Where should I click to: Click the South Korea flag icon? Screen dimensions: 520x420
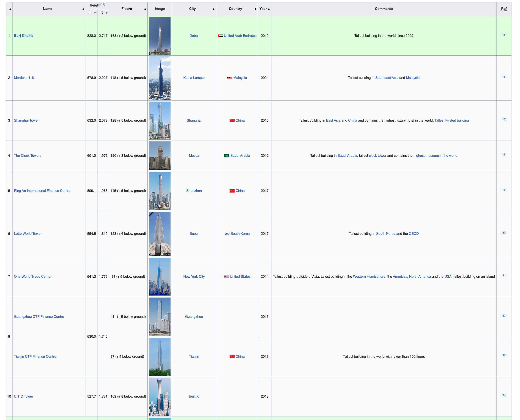[x=227, y=234]
